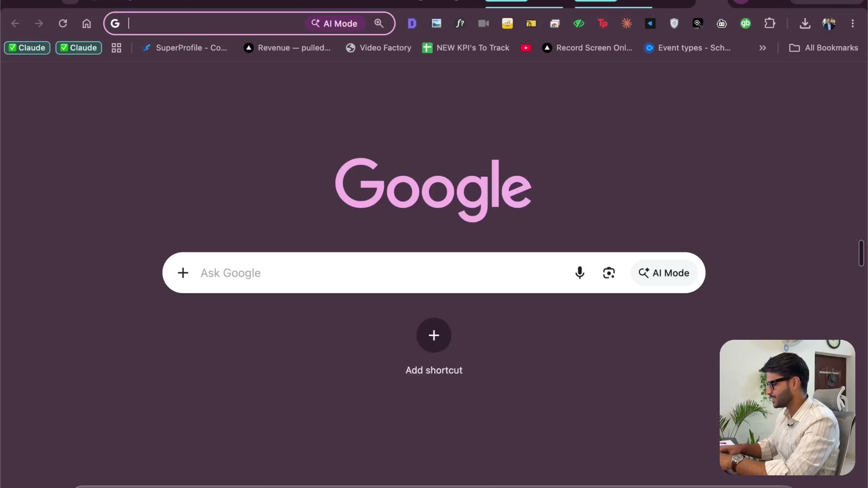Viewport: 868px width, 488px height.
Task: Open the All Bookmarks folder
Action: [823, 48]
